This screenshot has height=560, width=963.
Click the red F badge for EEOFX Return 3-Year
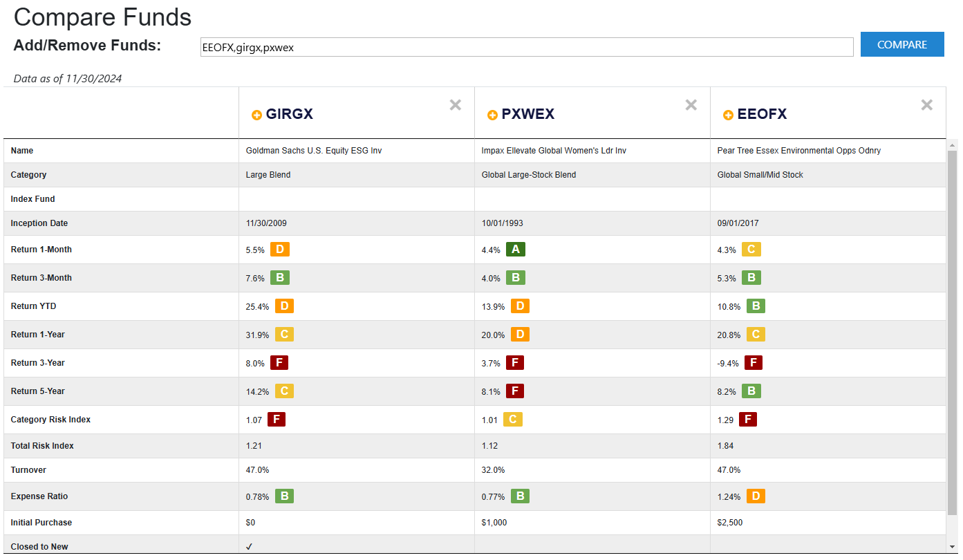tap(754, 363)
